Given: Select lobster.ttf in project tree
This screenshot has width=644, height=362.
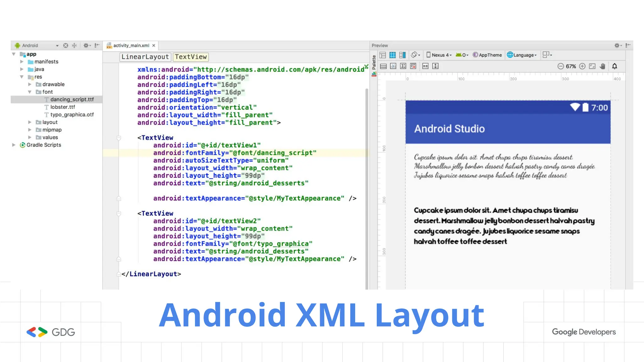Looking at the screenshot, I should 63,107.
